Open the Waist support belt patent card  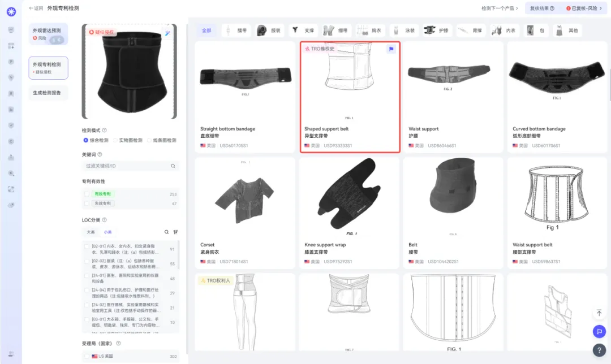point(557,213)
